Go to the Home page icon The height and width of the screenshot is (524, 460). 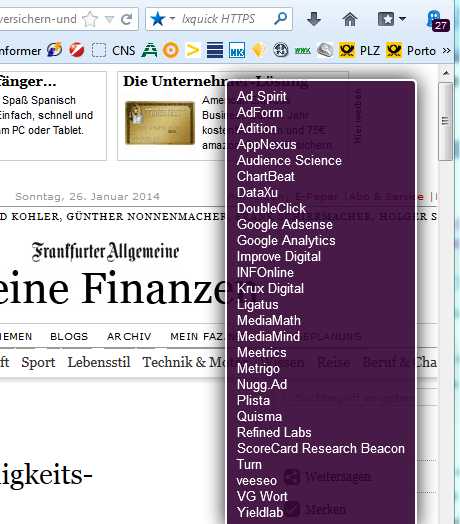pyautogui.click(x=350, y=19)
